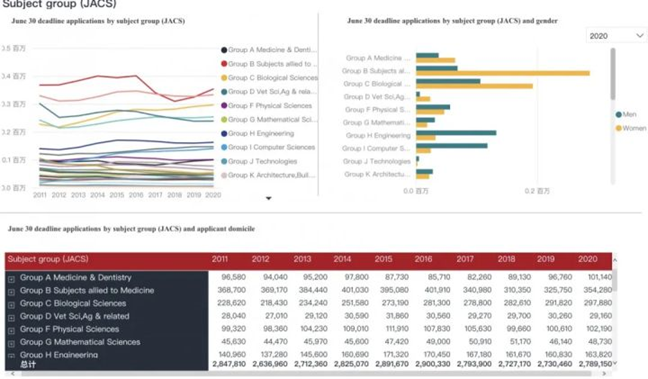Click plus icon beside Group G Mathematical Sciences

tap(11, 343)
